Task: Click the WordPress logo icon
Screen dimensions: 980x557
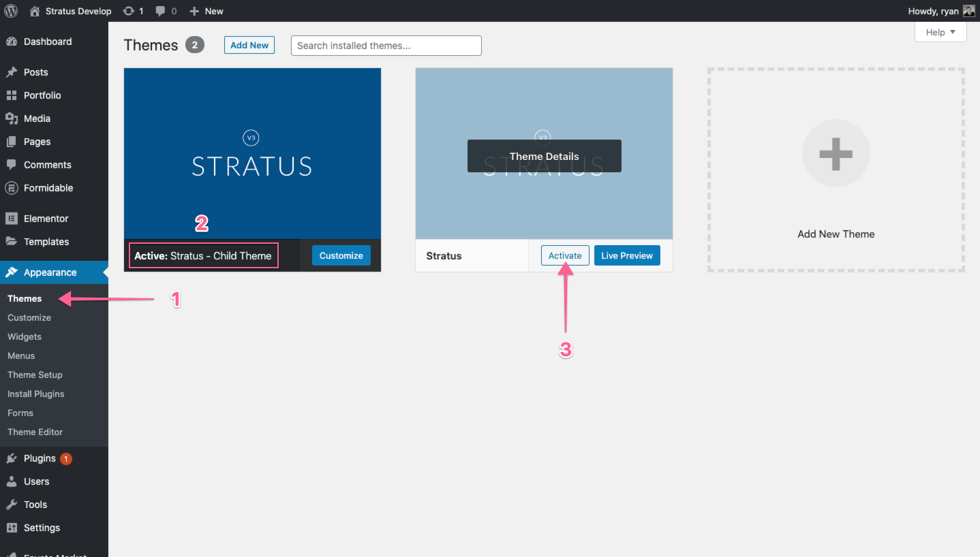Action: tap(11, 11)
